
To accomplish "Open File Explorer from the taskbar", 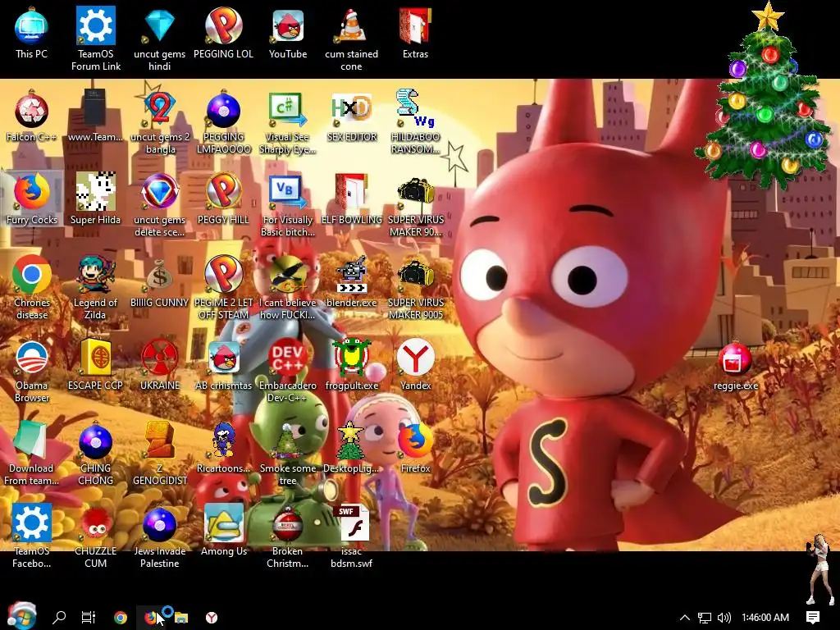I will tap(181, 618).
